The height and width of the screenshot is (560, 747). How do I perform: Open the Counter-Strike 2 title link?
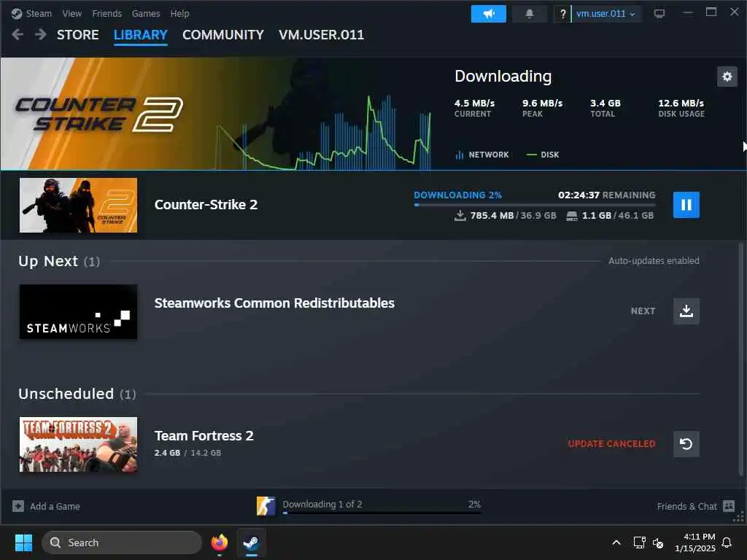(x=206, y=205)
